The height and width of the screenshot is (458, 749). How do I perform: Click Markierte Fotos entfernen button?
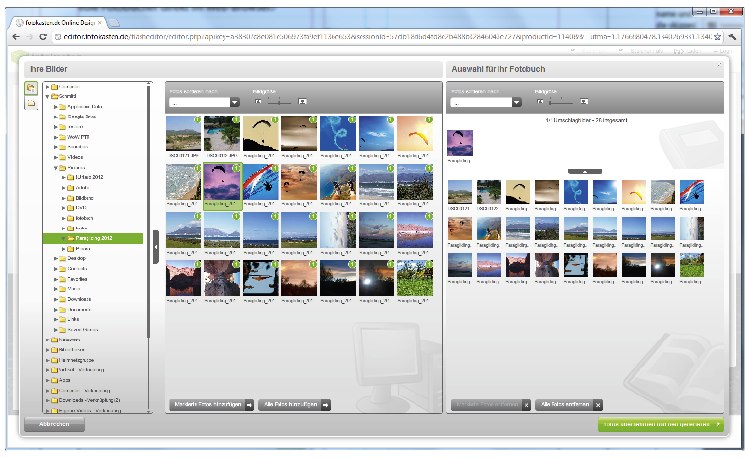pos(491,405)
